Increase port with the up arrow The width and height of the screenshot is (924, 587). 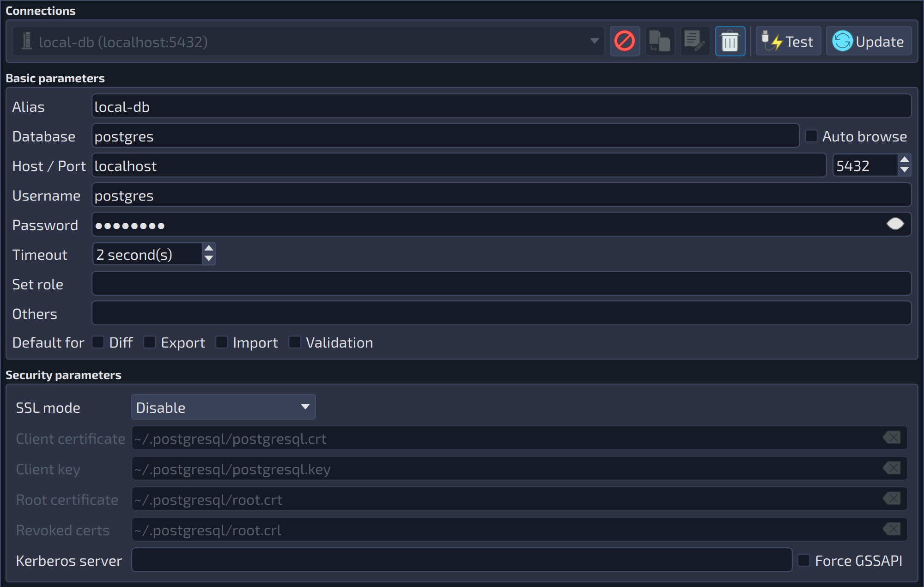click(x=905, y=160)
